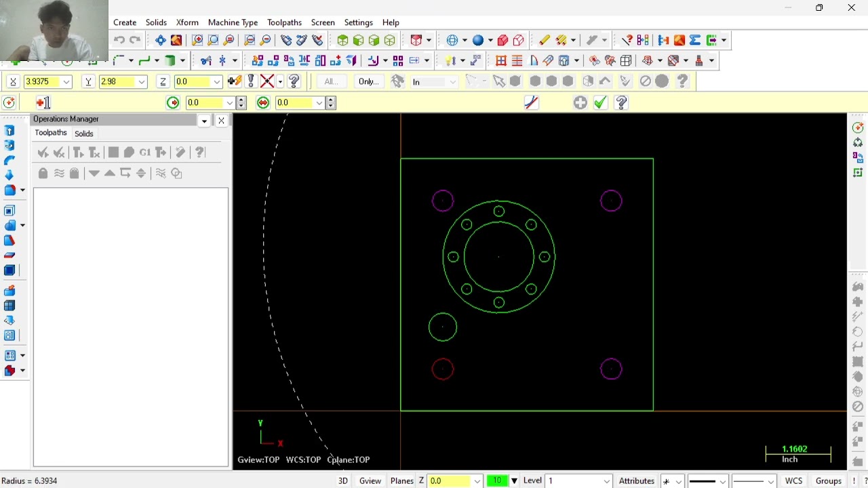868x488 pixels.
Task: Click the Repaint screen icon
Action: tap(176, 40)
